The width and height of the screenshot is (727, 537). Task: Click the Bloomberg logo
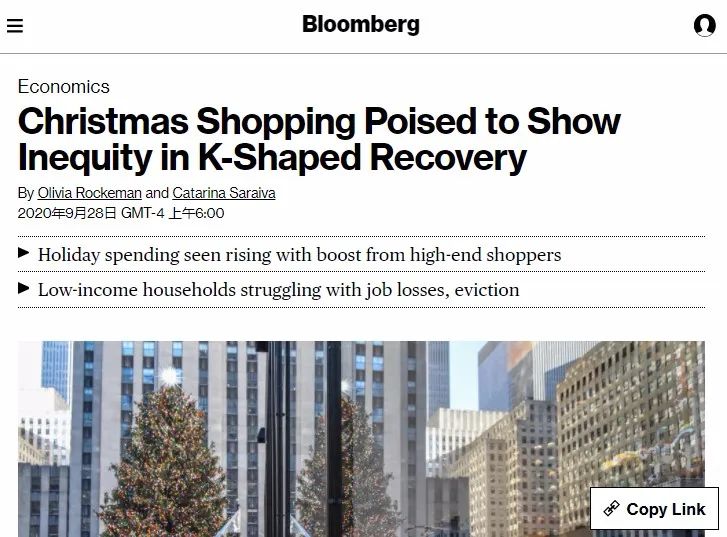361,24
